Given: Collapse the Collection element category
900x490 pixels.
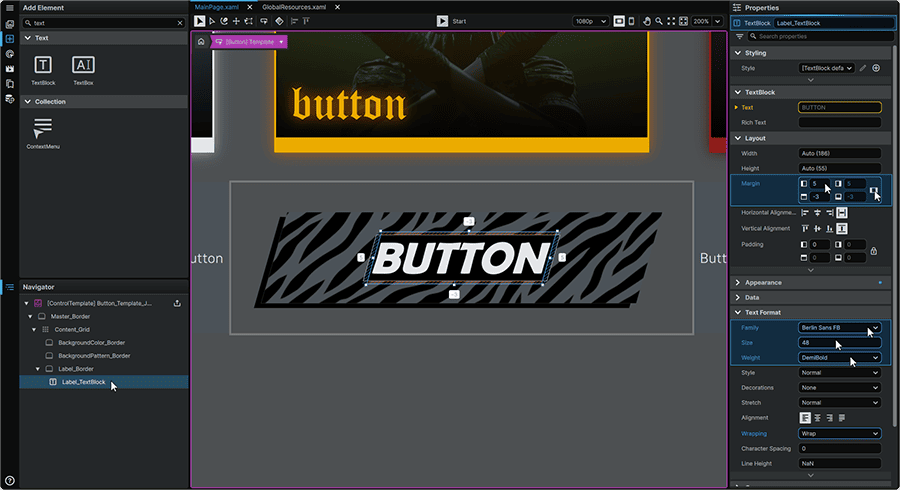Looking at the screenshot, I should click(28, 102).
